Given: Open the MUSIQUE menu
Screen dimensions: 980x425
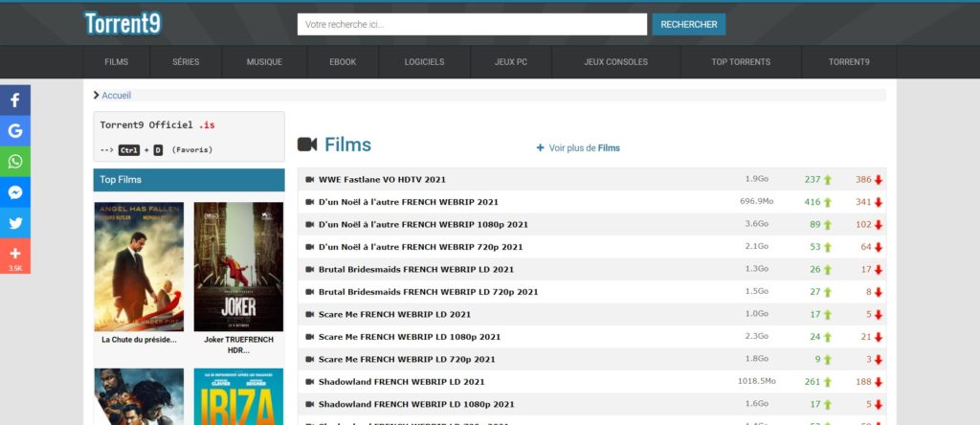Looking at the screenshot, I should point(264,62).
